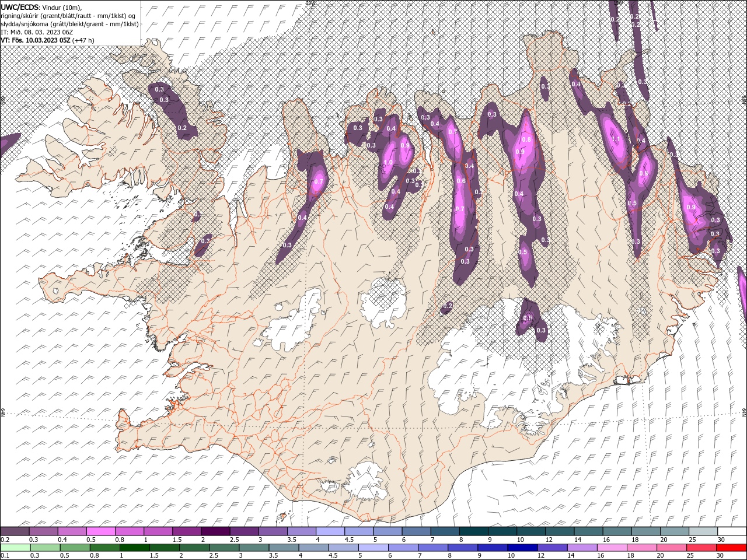
Task: Choose the dark green 1 swatch in the rain scale
Action: click(134, 548)
